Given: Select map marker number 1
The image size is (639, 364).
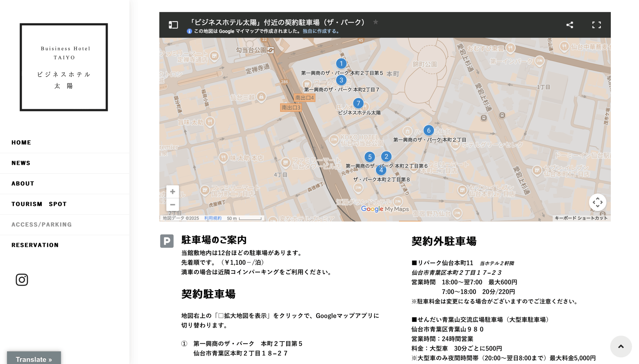Looking at the screenshot, I should tap(341, 64).
